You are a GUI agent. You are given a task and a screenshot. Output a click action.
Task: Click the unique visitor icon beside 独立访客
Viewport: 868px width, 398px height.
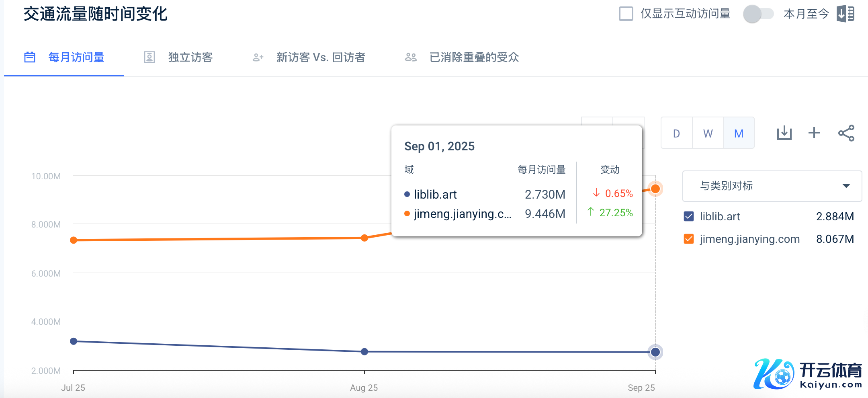(149, 57)
